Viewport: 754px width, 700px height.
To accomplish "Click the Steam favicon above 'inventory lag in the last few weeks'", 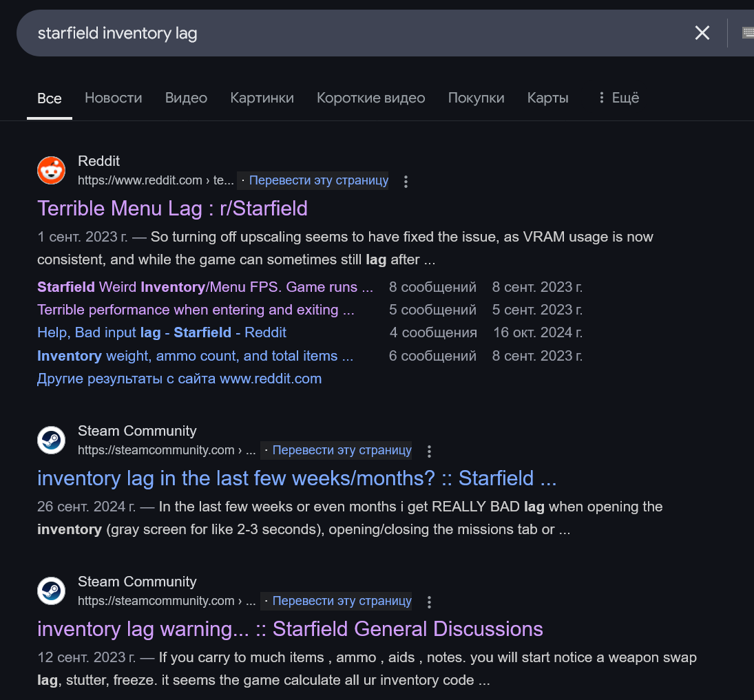I will coord(52,440).
